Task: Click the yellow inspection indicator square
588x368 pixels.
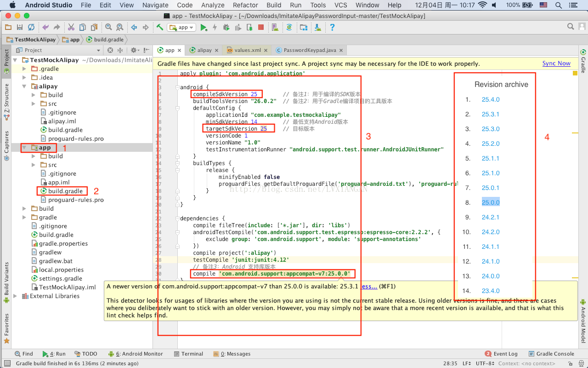Action: 575,73
